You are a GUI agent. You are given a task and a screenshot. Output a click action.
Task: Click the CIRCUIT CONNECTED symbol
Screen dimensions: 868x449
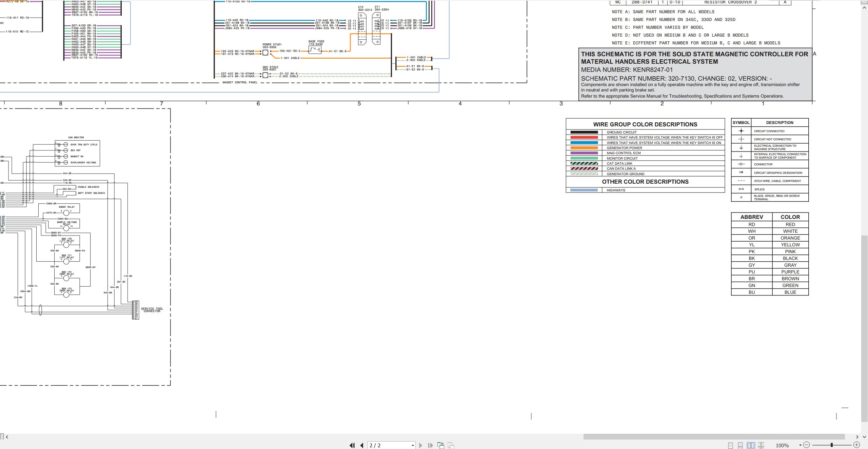(x=741, y=131)
